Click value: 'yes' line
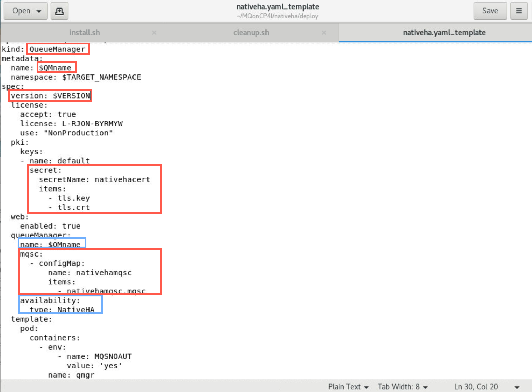532x392 pixels. tap(94, 366)
